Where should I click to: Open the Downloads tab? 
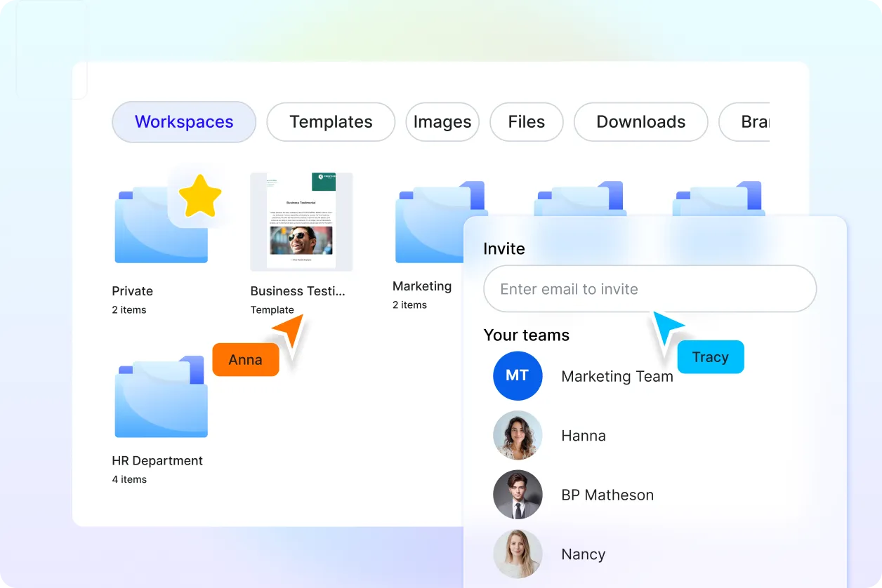[x=640, y=122]
